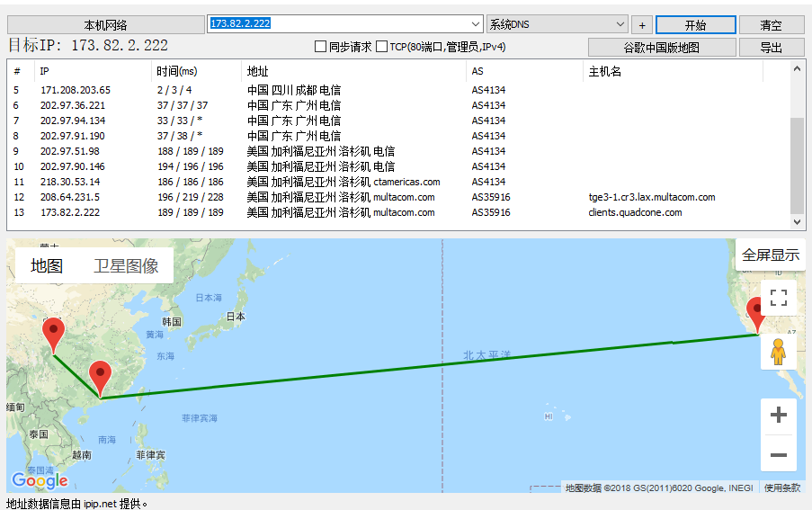This screenshot has width=812, height=510.
Task: Zoom out the map with minus icon
Action: click(779, 454)
